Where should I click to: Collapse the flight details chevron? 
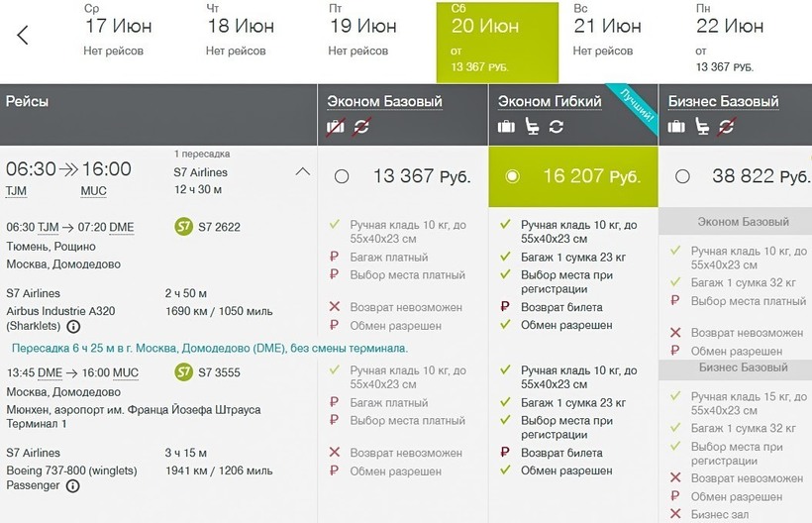coord(303,171)
